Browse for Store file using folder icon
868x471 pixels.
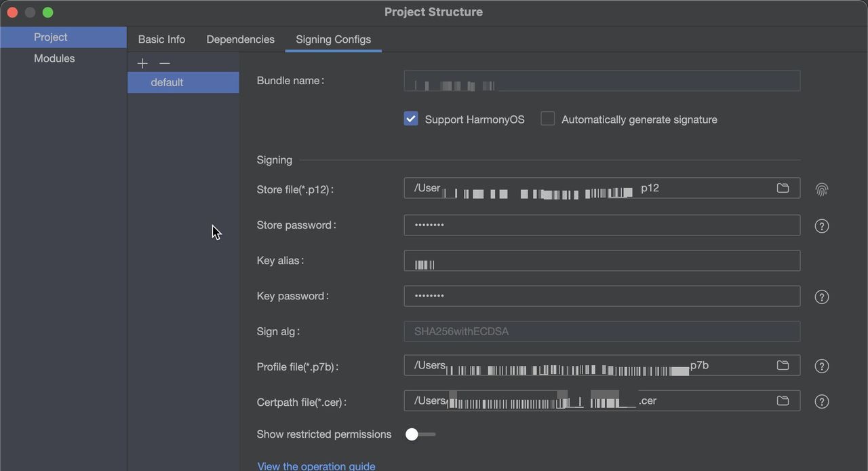(783, 188)
